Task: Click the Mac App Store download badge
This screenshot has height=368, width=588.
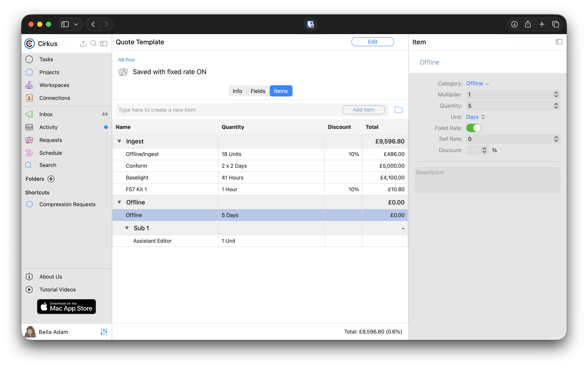Action: click(66, 306)
